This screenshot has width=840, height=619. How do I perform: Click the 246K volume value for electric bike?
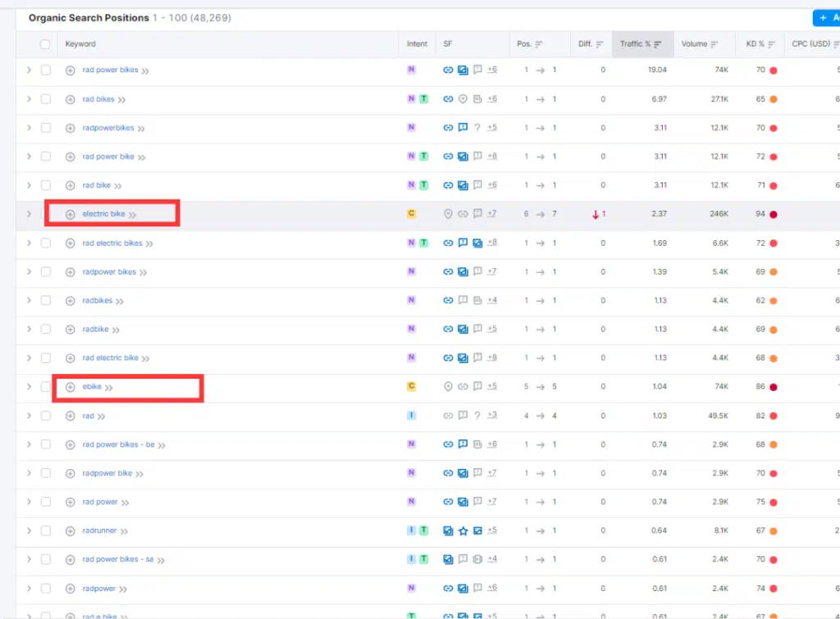pyautogui.click(x=719, y=214)
